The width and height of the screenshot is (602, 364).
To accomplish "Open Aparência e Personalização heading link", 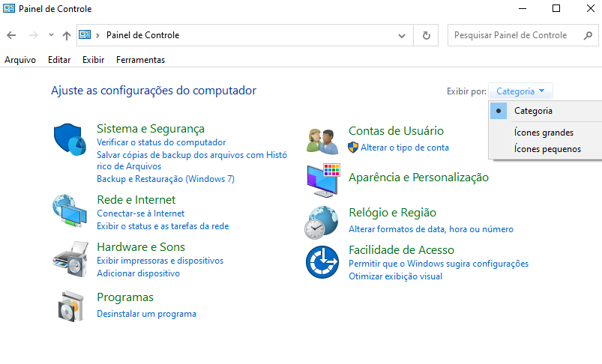I will point(418,178).
